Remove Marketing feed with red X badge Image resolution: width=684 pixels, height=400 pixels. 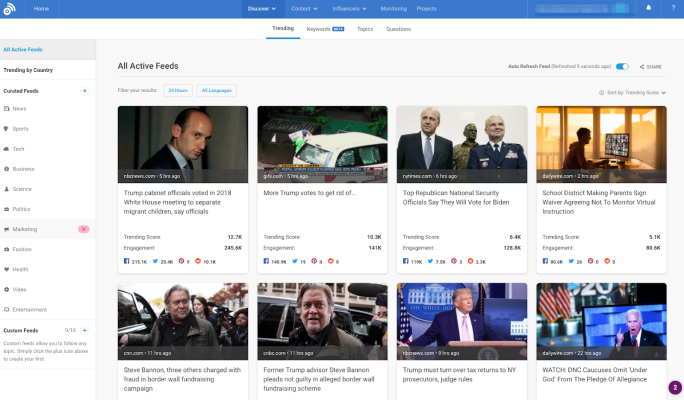[x=84, y=229]
